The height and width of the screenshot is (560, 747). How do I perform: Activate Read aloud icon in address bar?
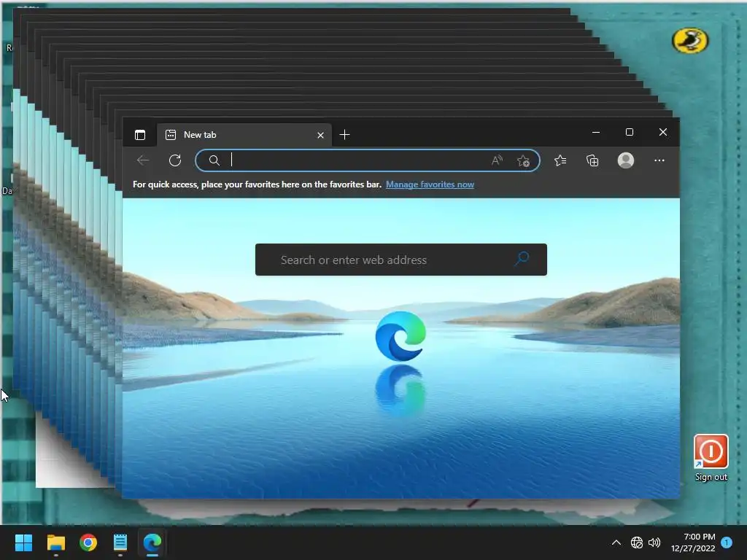click(x=497, y=160)
